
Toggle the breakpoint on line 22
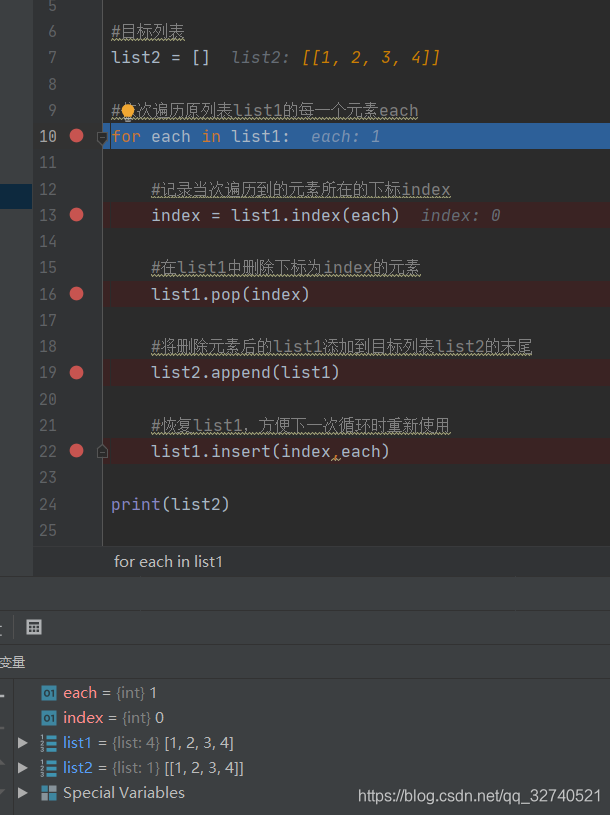(x=76, y=451)
